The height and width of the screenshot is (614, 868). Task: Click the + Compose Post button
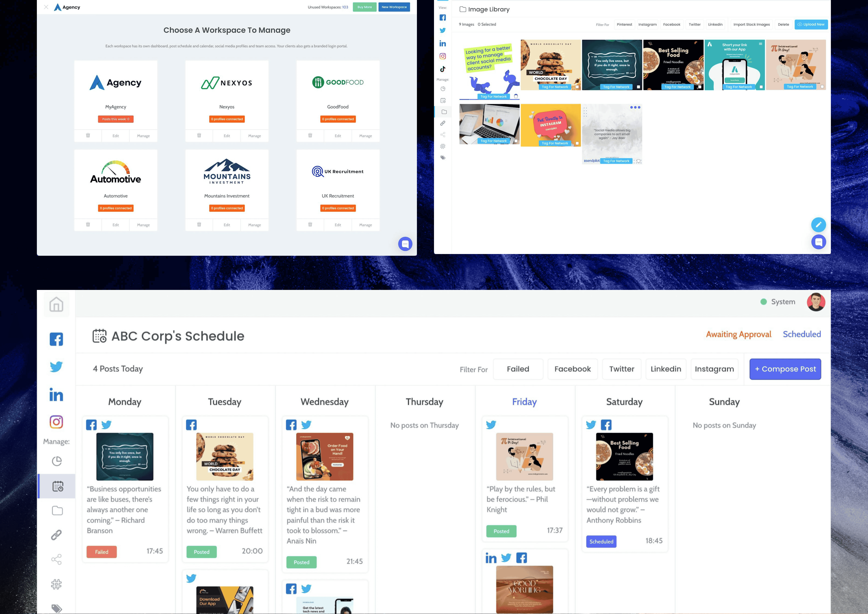pos(785,369)
